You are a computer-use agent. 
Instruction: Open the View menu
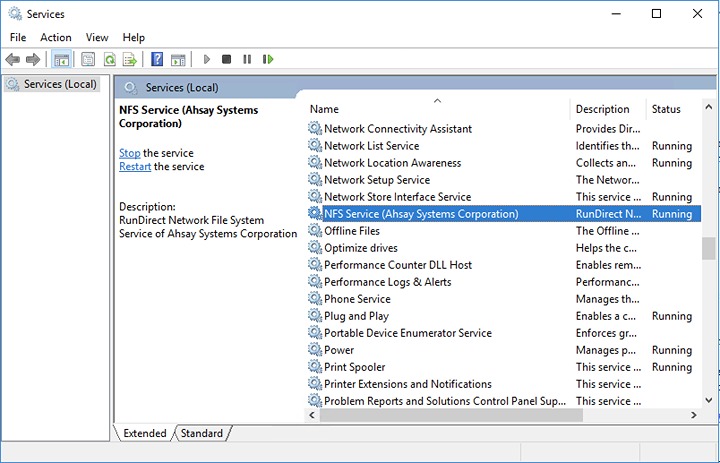pos(97,37)
